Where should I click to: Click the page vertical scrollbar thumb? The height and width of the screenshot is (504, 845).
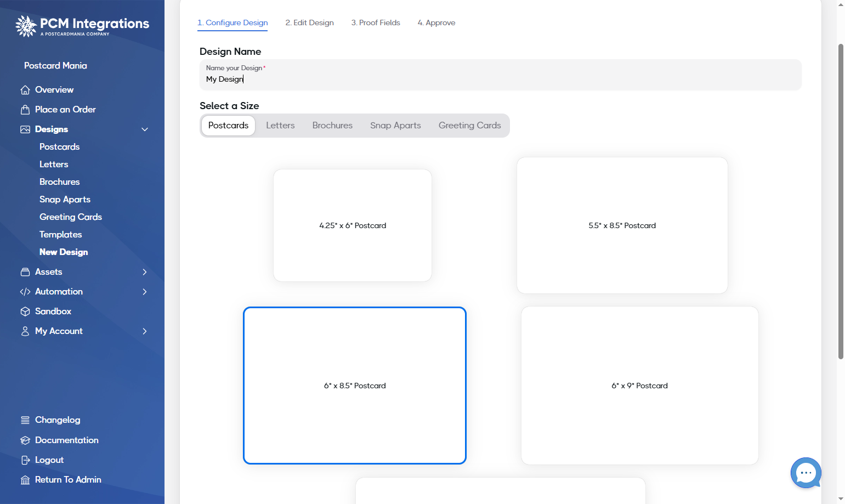(x=841, y=201)
